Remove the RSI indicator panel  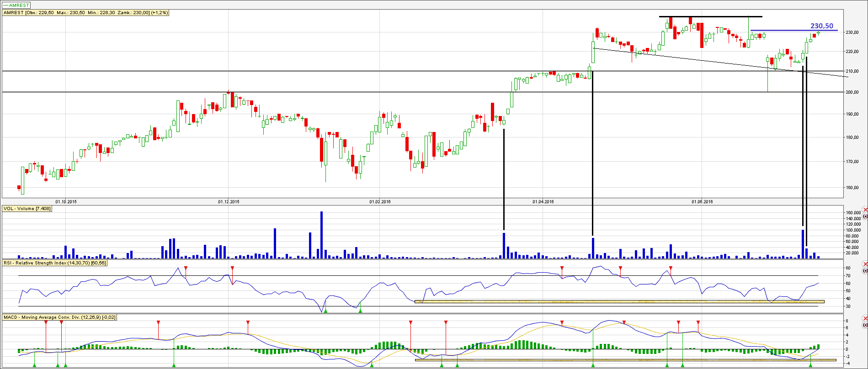(x=865, y=264)
